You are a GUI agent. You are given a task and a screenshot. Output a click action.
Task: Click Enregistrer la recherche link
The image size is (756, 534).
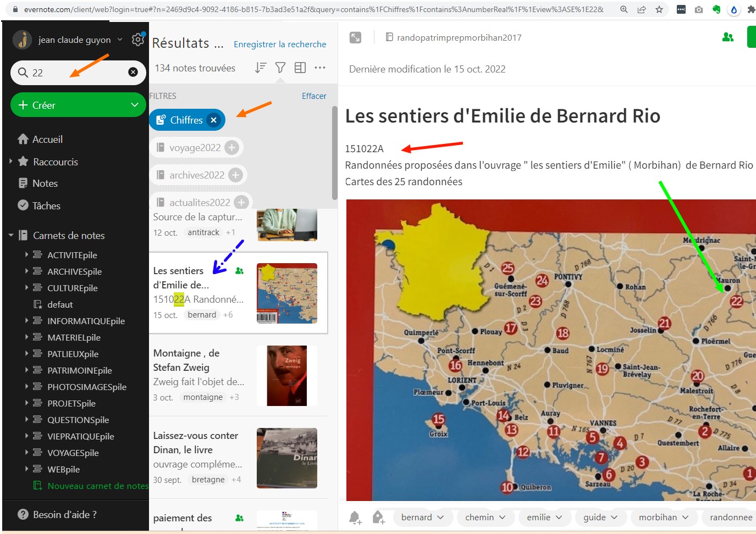[280, 44]
